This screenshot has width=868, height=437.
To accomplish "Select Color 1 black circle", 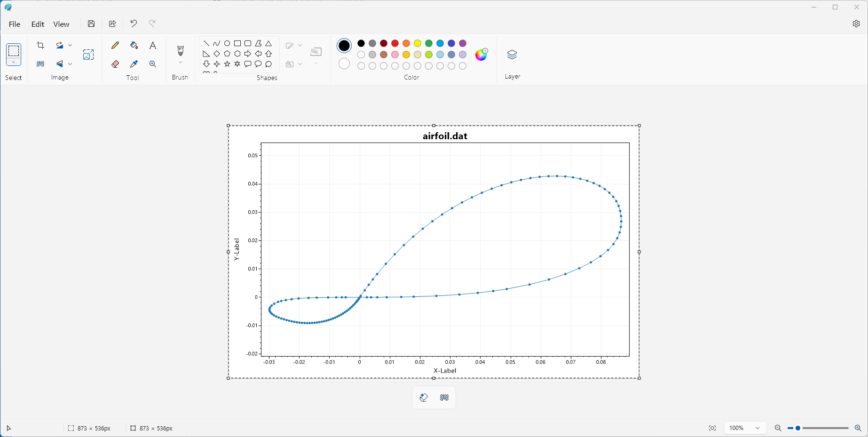I will [x=344, y=46].
